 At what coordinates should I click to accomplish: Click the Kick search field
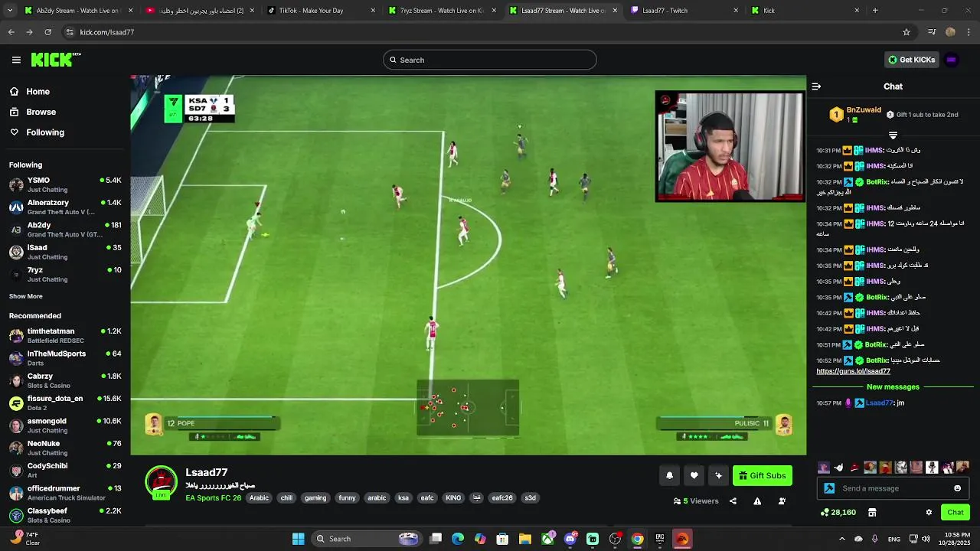490,60
